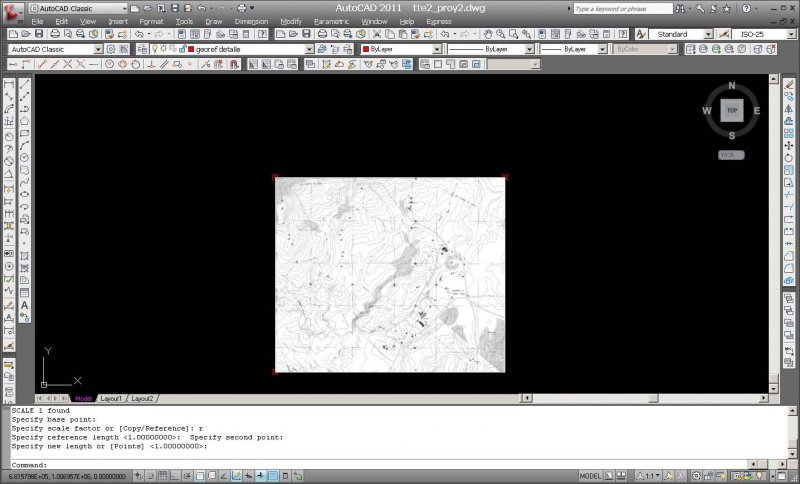
Task: Toggle layer lightbulb on/off for georef detalle
Action: (154, 49)
